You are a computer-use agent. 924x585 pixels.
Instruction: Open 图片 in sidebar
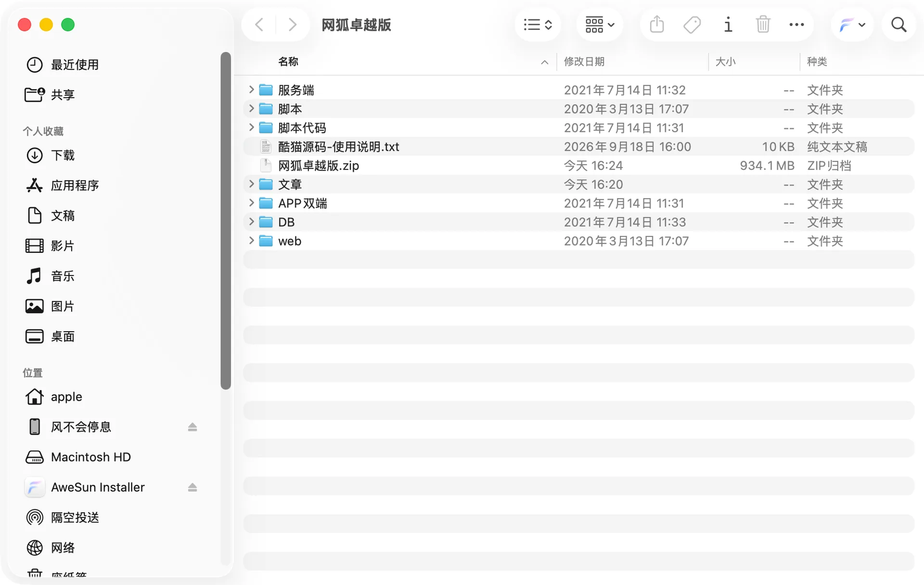tap(50, 306)
